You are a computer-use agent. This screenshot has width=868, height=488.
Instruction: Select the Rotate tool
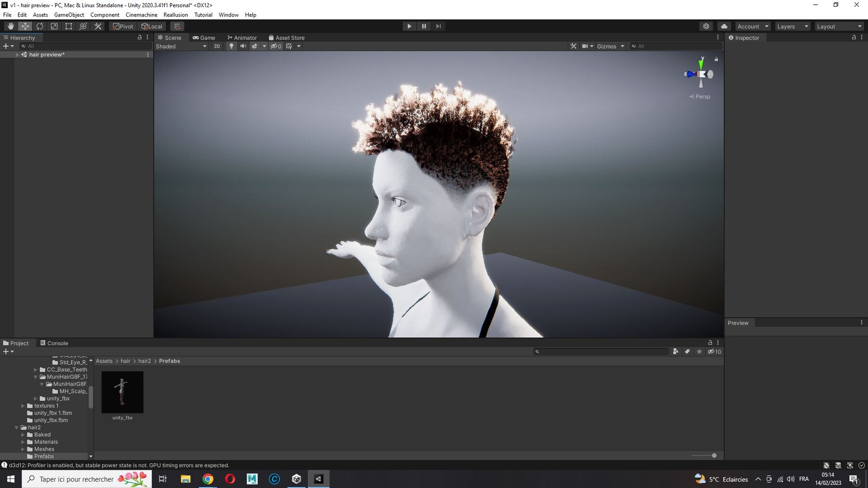[40, 26]
